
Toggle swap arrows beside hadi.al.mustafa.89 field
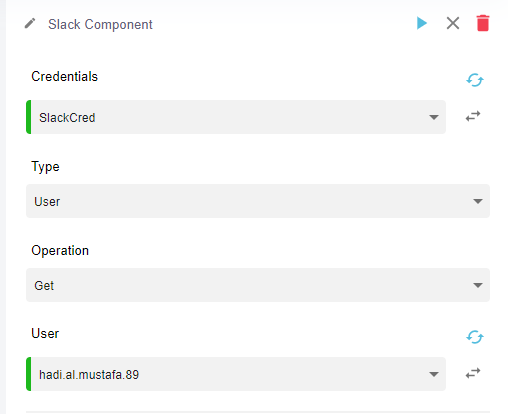473,373
